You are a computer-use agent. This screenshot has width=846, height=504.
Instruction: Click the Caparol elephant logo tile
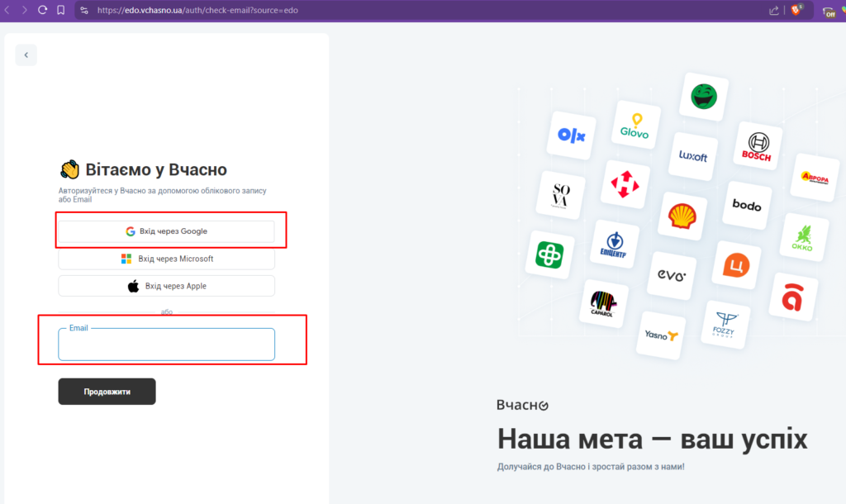(603, 304)
